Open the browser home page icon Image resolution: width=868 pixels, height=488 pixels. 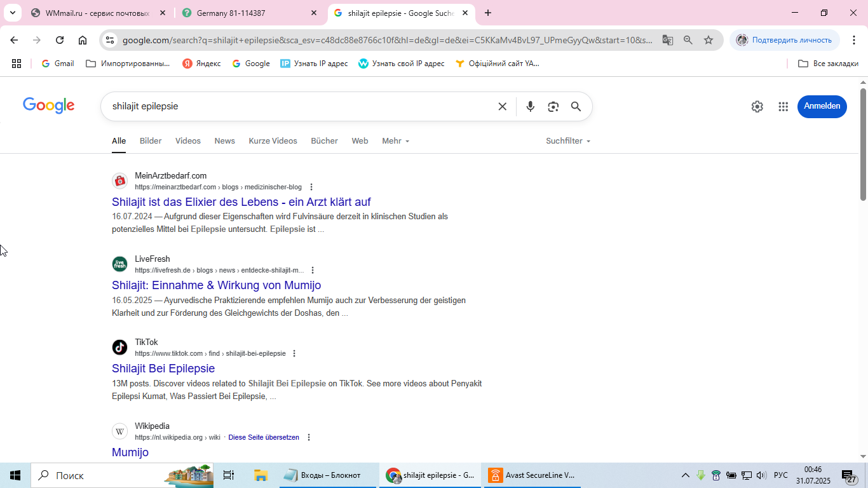coord(83,40)
